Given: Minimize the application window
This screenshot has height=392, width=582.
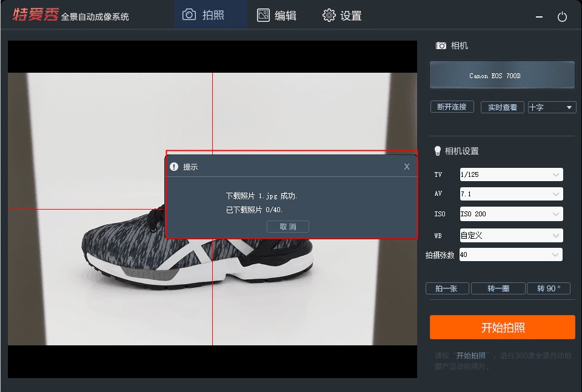Looking at the screenshot, I should pos(540,18).
